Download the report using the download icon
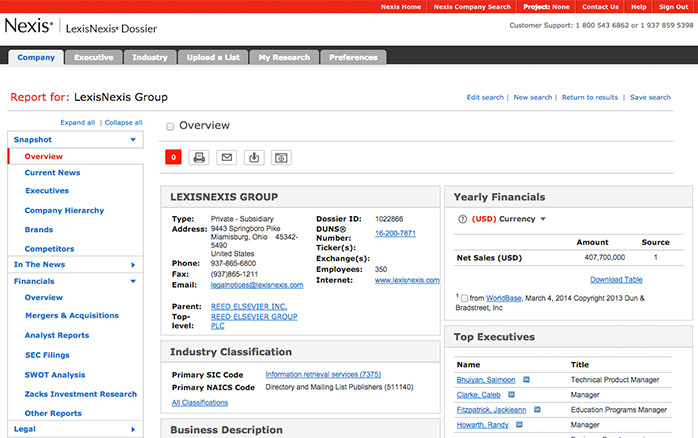Image resolution: width=698 pixels, height=438 pixels. (x=254, y=157)
